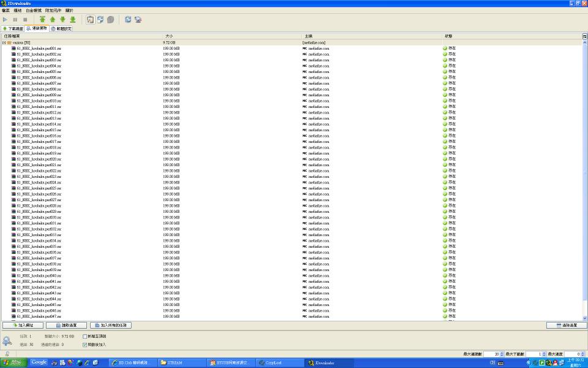
Task: Open the 附加元件 menu
Action: pos(54,9)
